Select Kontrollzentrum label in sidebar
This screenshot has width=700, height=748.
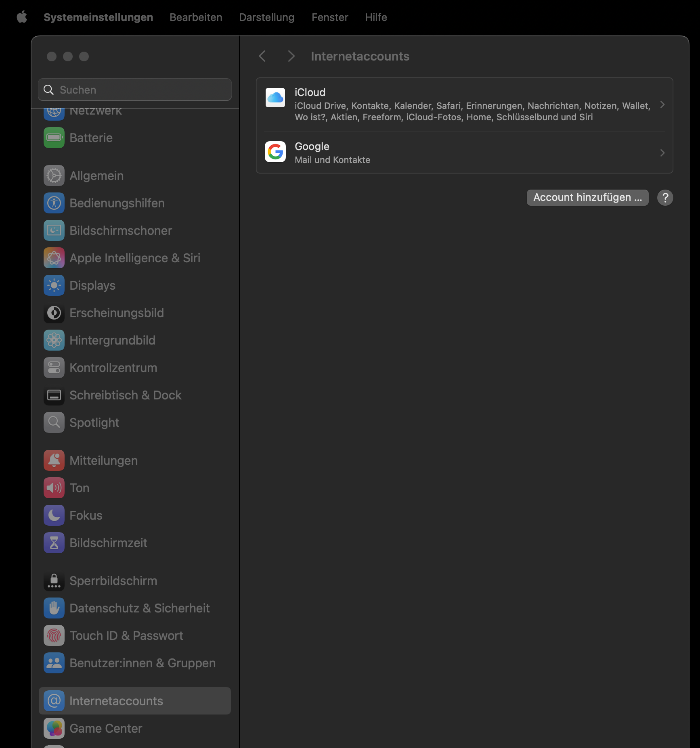tap(113, 368)
